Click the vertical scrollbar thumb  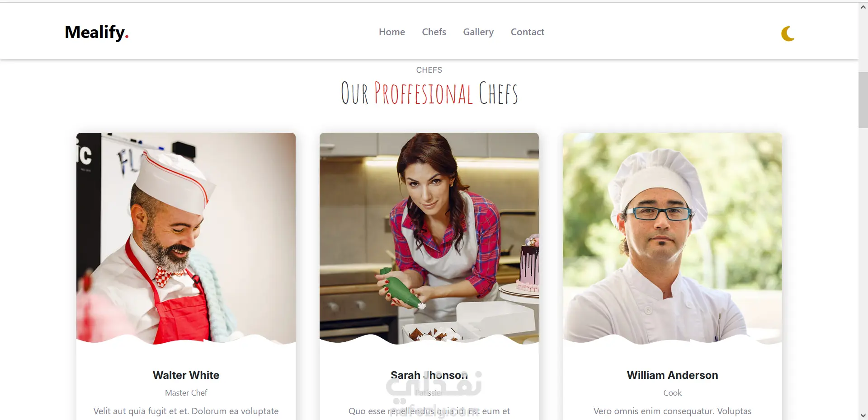[x=863, y=99]
